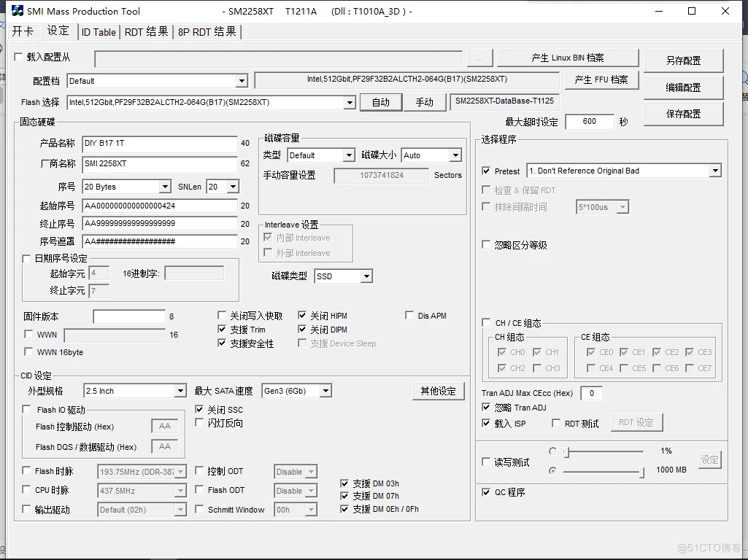Screen dimensions: 748x560
Task: Switch to the 开卡 tab
Action: click(x=23, y=32)
